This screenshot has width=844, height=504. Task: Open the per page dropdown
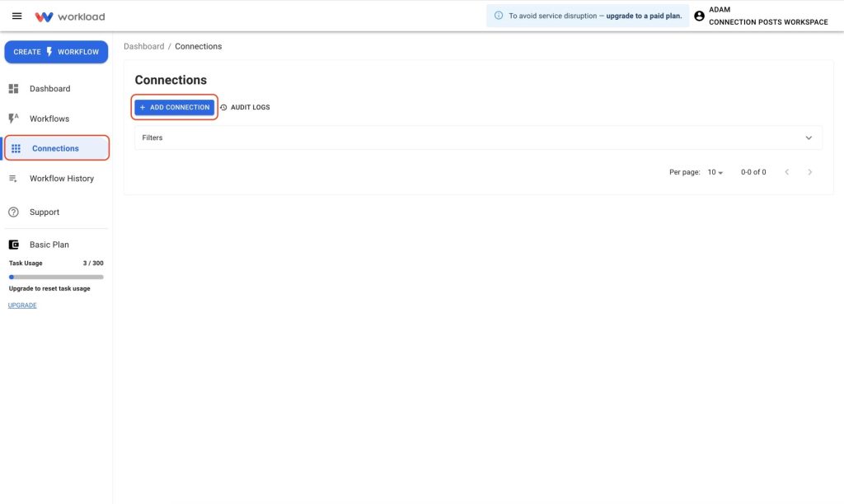coord(715,172)
